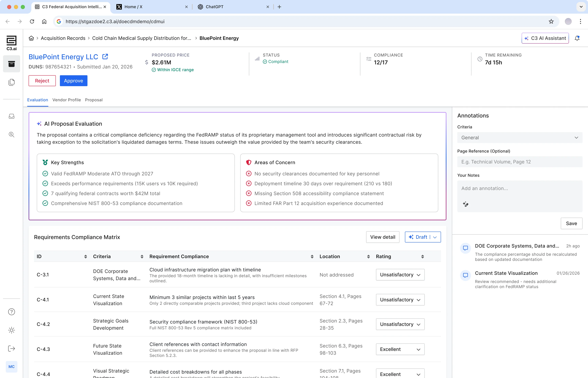Image resolution: width=588 pixels, height=378 pixels.
Task: Open BluePoint Energy LLC title link
Action: tap(63, 57)
